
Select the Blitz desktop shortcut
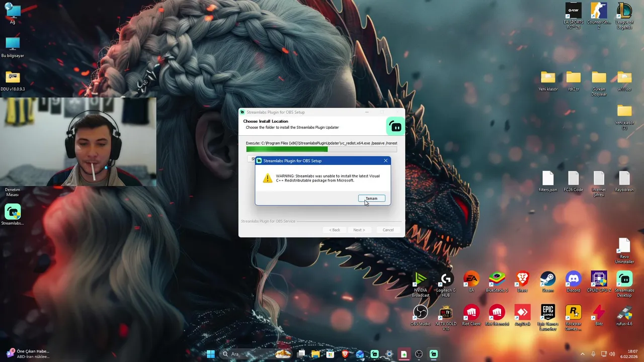pos(599,316)
